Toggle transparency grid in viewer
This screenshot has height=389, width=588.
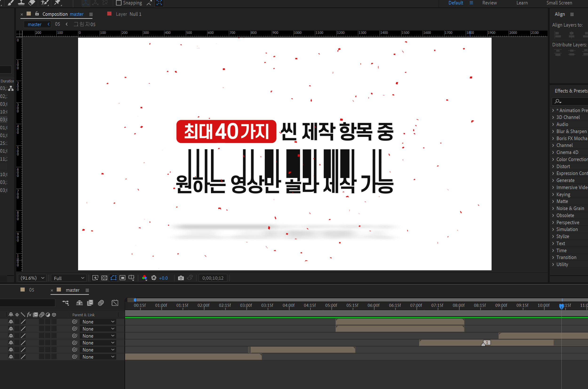(104, 278)
